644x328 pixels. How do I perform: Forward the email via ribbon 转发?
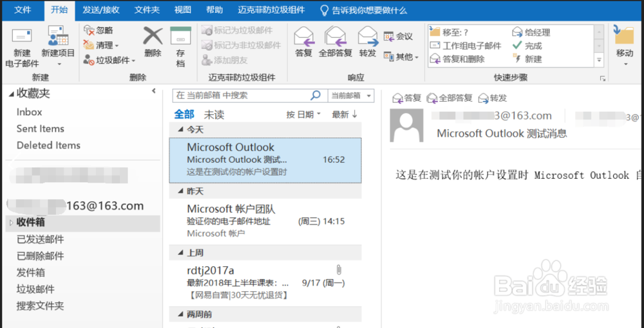(x=368, y=42)
